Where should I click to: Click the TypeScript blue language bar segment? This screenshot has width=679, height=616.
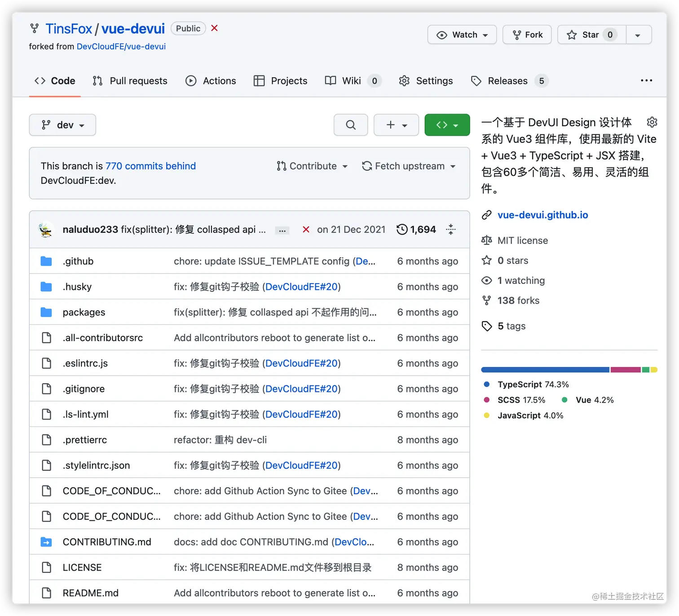coord(545,370)
